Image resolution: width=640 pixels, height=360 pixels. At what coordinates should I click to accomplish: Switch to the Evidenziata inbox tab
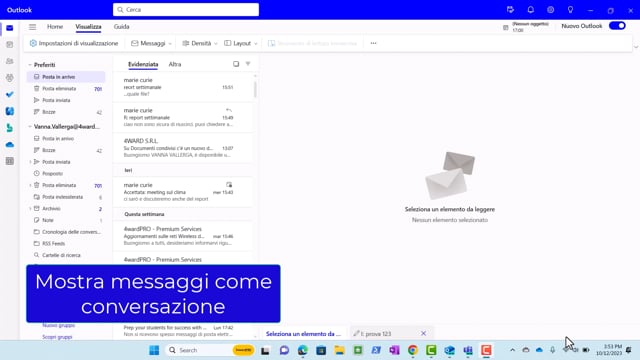pyautogui.click(x=143, y=64)
